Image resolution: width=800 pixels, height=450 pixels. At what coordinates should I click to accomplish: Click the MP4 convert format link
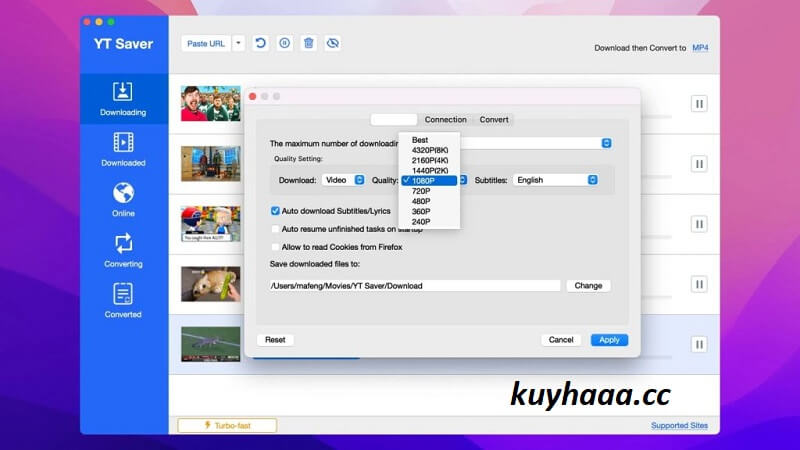pyautogui.click(x=700, y=48)
